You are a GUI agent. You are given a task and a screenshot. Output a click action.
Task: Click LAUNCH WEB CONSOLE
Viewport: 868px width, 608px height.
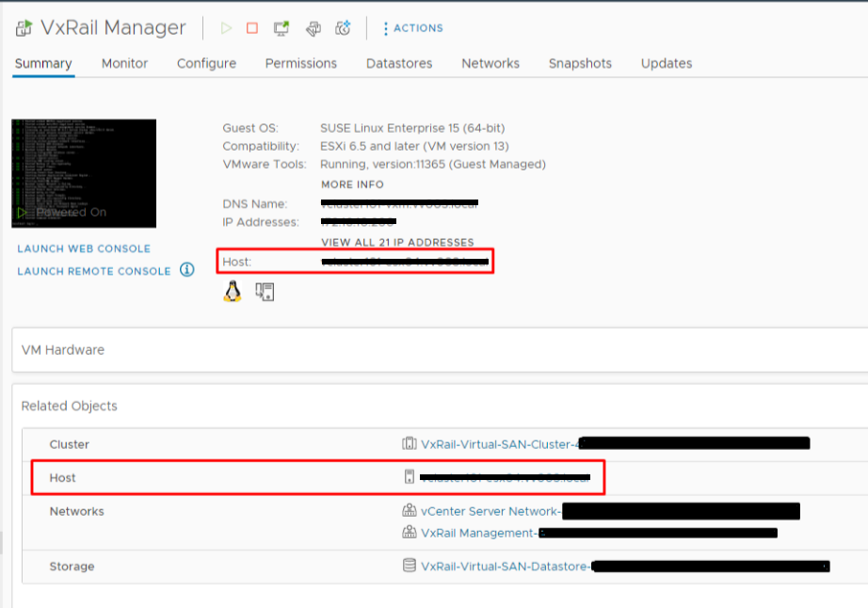pos(84,248)
